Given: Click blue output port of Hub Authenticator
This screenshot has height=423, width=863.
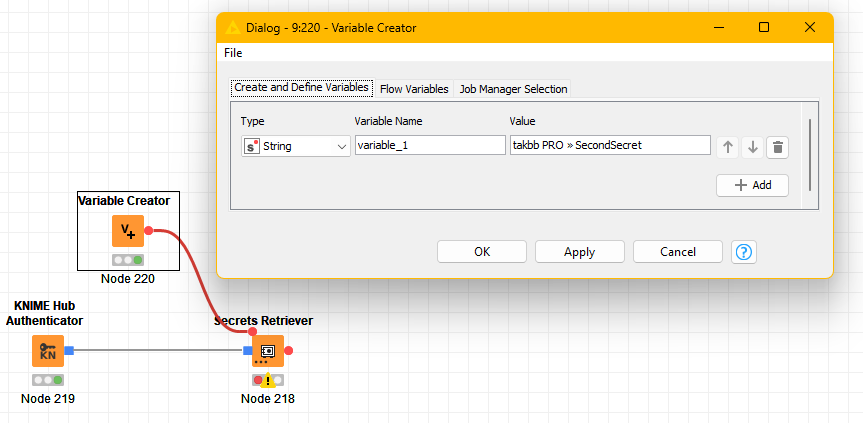Looking at the screenshot, I should coord(69,351).
